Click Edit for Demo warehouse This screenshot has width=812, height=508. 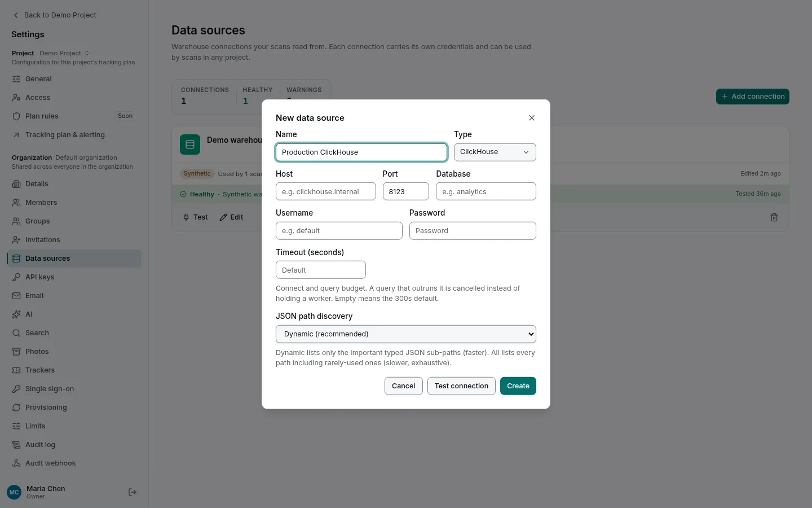tap(231, 217)
